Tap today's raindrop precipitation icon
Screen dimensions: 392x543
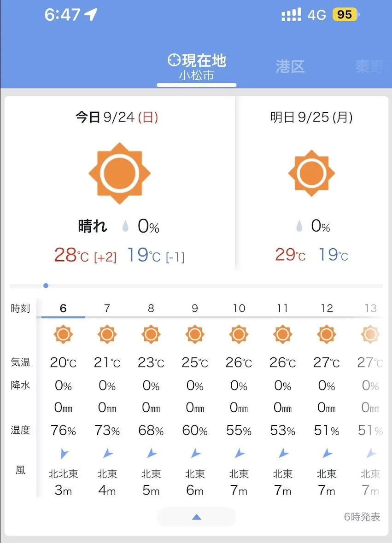[x=125, y=226]
